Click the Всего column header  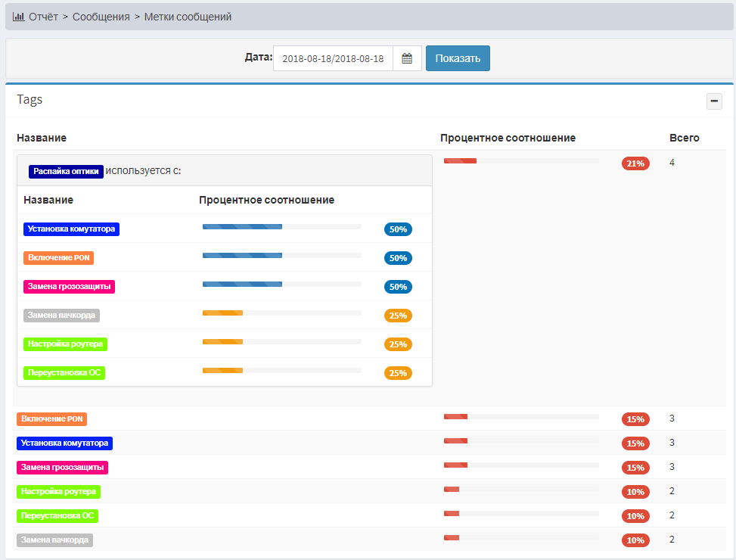[684, 138]
